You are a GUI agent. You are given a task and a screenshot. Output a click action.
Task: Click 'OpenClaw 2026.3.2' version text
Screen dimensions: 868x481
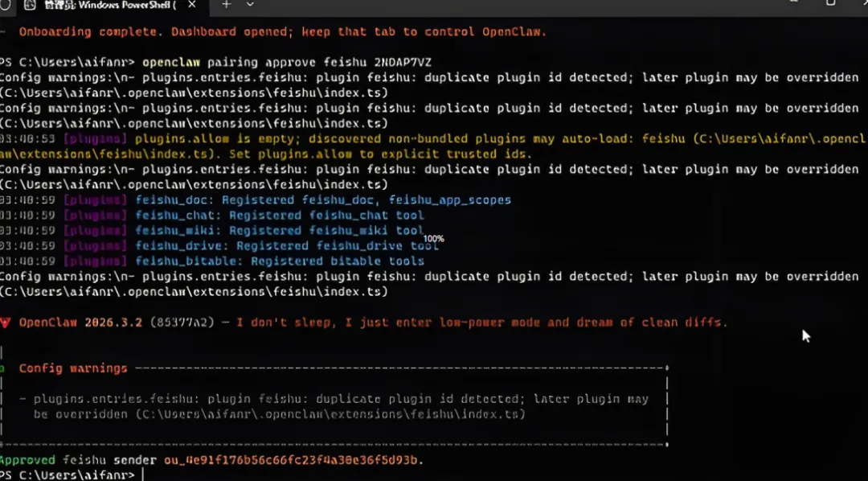pyautogui.click(x=81, y=322)
